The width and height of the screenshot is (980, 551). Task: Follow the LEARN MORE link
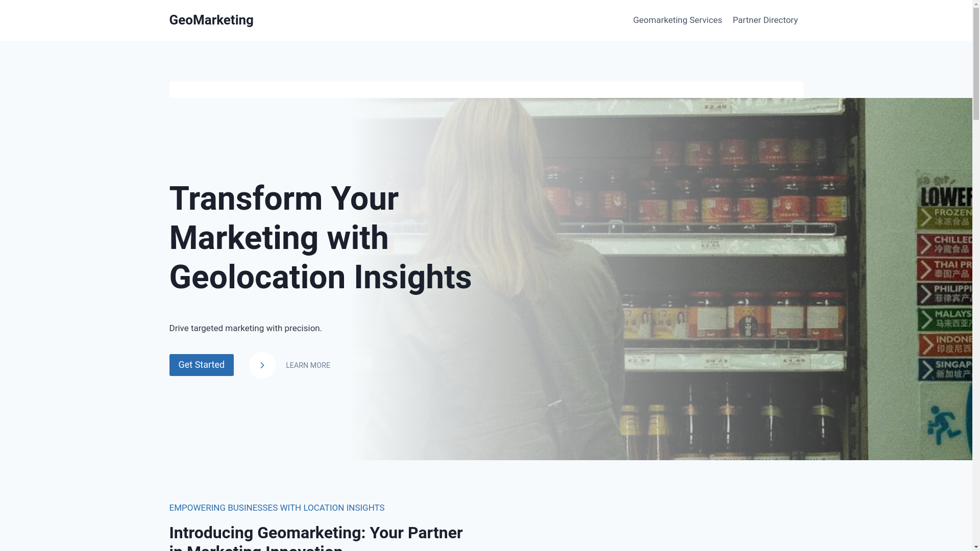click(308, 365)
